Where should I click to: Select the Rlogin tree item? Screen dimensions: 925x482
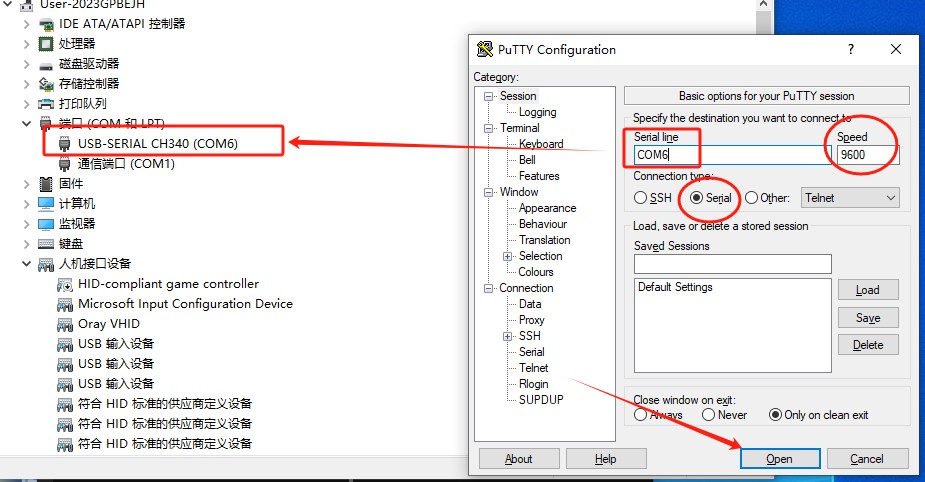click(533, 384)
